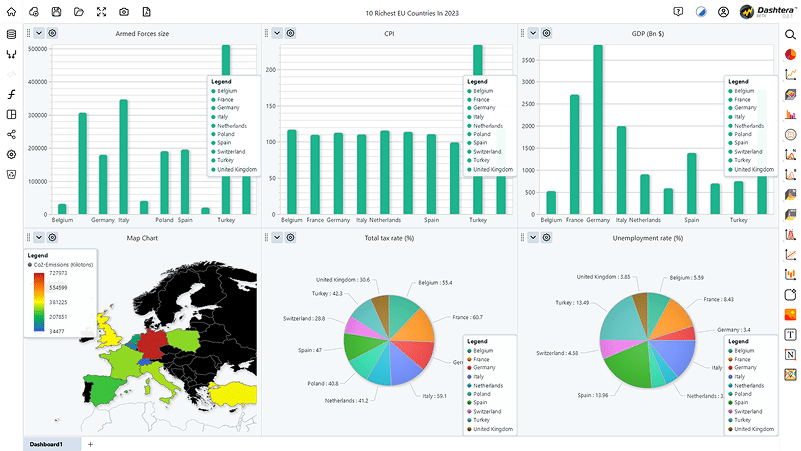Enter fullscreen with the expand icon

(x=101, y=11)
